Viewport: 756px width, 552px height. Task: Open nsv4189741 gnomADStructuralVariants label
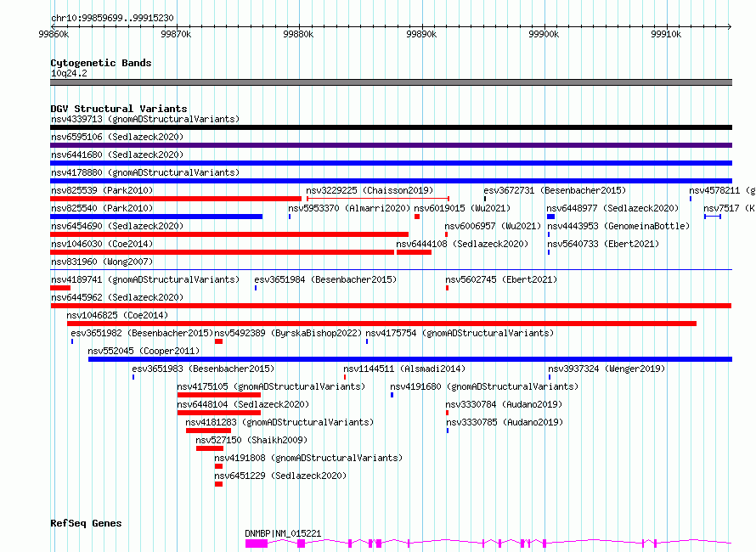145,279
